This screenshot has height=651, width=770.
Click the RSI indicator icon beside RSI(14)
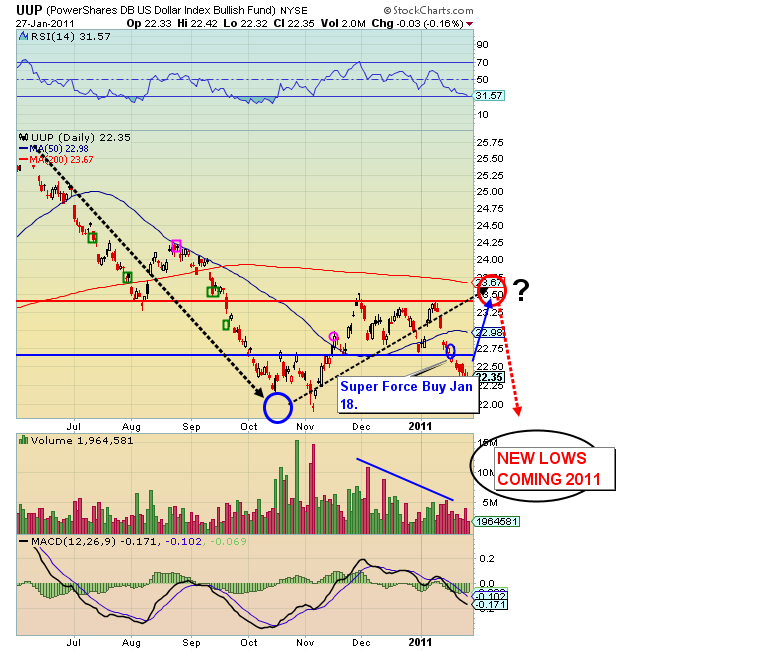23,36
